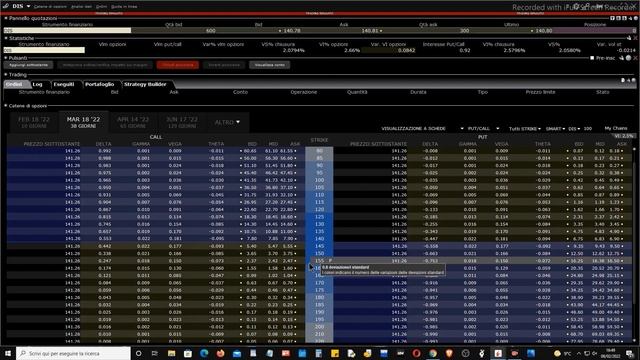Select the 130 strike cell
Viewport: 640px width, 360px height.
319,224
